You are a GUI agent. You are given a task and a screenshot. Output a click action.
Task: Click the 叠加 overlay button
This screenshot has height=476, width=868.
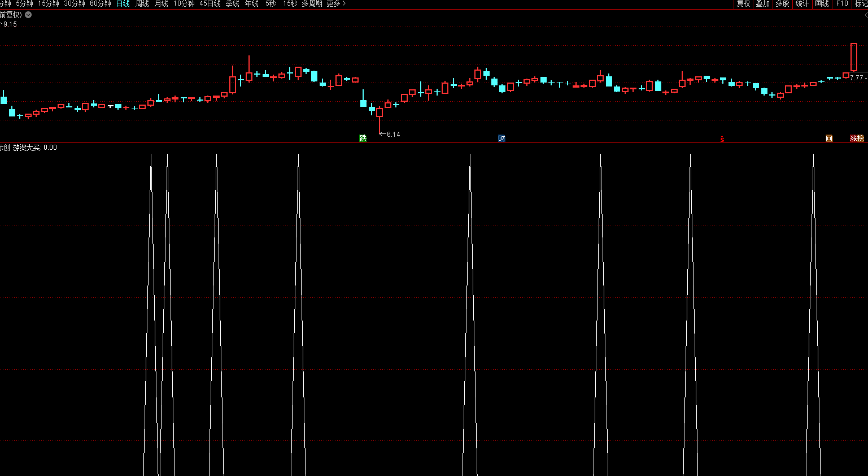(762, 4)
